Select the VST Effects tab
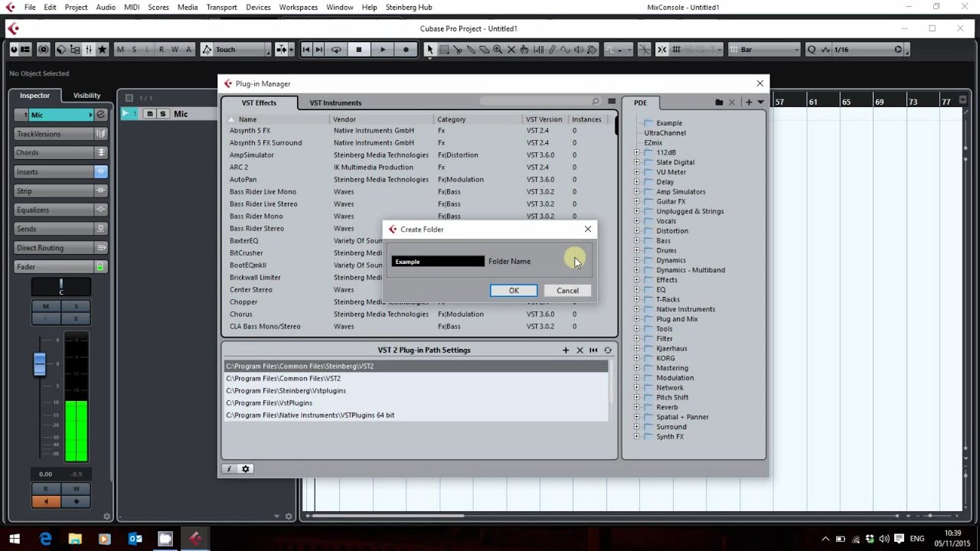980x551 pixels. pyautogui.click(x=259, y=103)
